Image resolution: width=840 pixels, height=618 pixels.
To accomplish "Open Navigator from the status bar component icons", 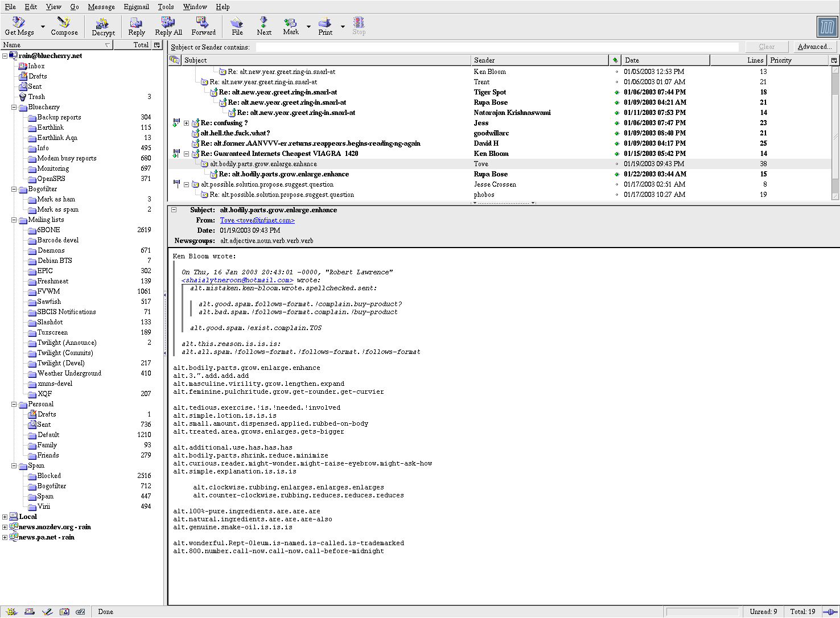I will click(11, 612).
